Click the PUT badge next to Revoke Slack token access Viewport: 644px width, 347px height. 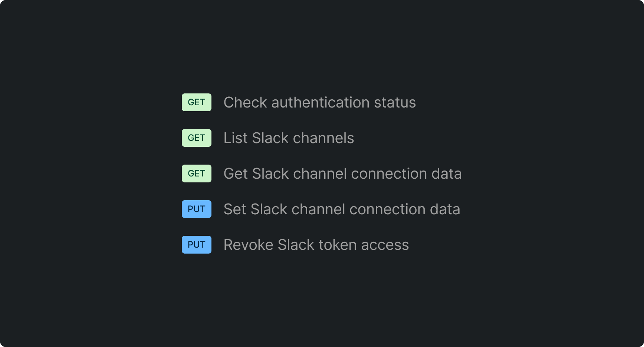click(x=196, y=244)
